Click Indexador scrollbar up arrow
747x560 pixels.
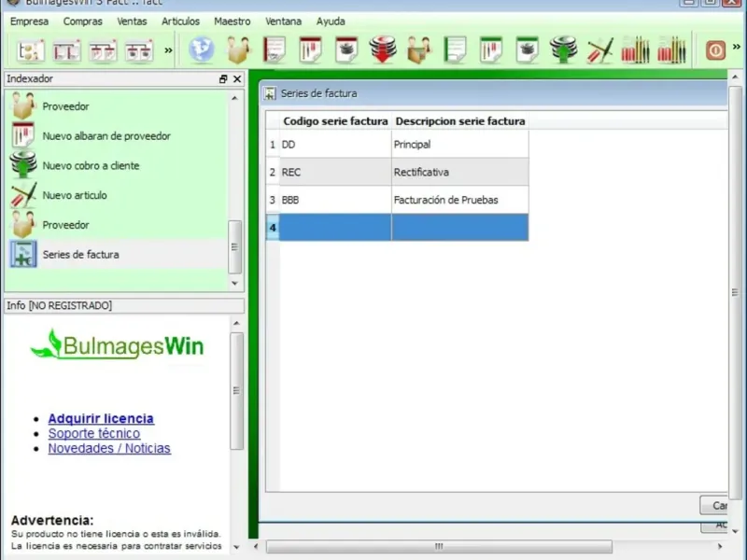234,98
